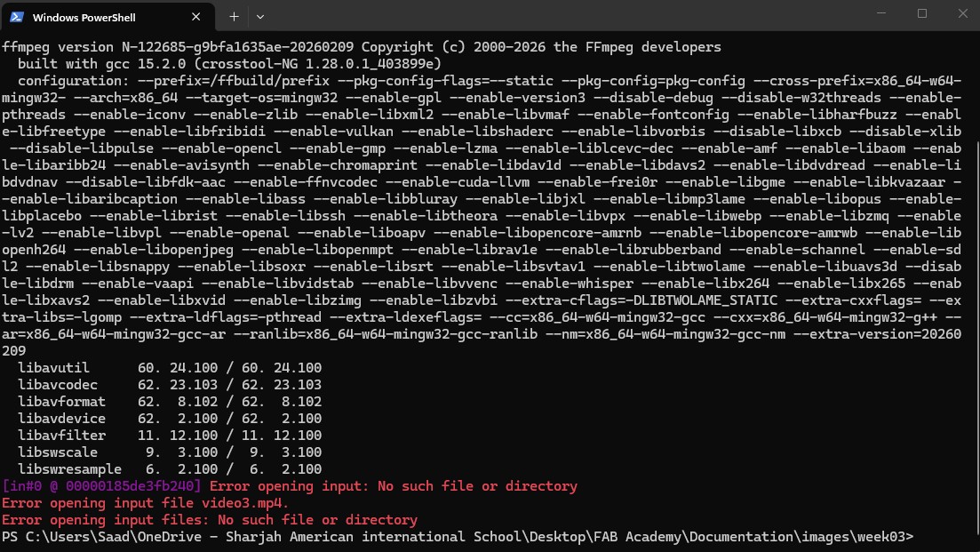Click the libavutil 60.24.100 entry
The image size is (980, 552).
169,367
